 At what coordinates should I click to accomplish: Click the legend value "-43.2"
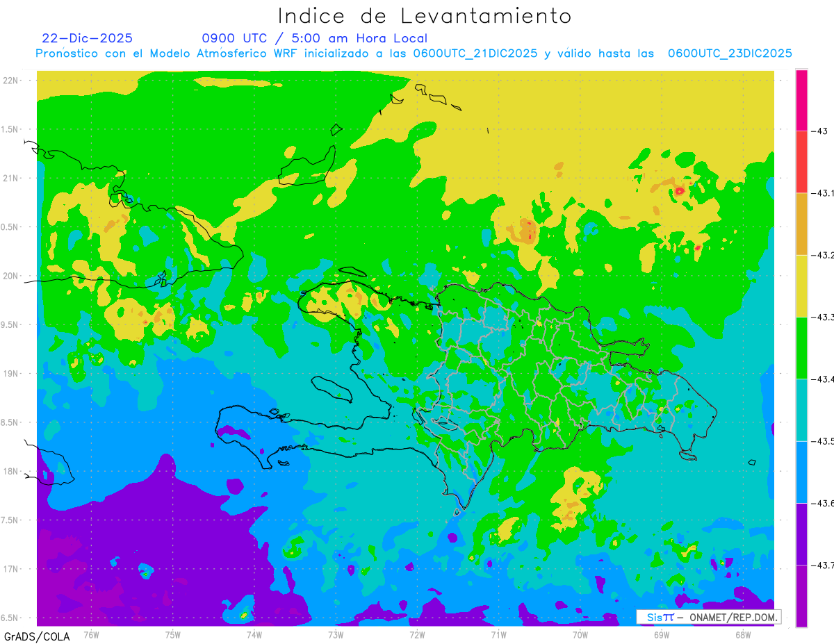(x=822, y=255)
